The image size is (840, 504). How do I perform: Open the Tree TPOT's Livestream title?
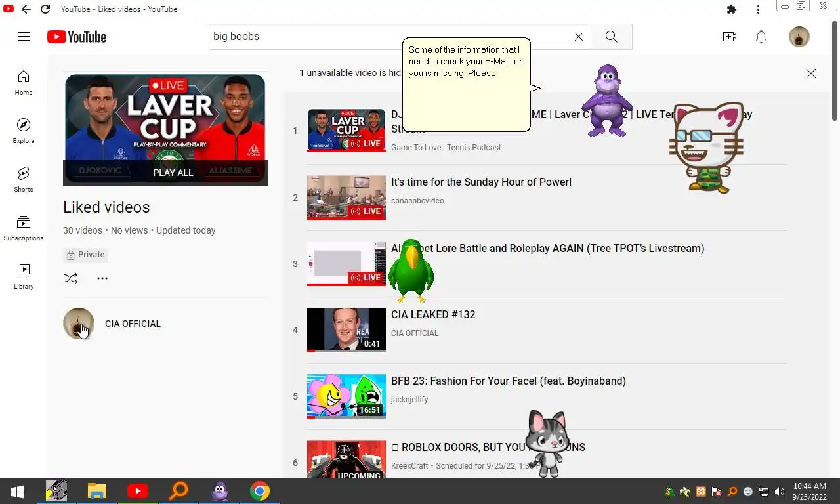547,248
